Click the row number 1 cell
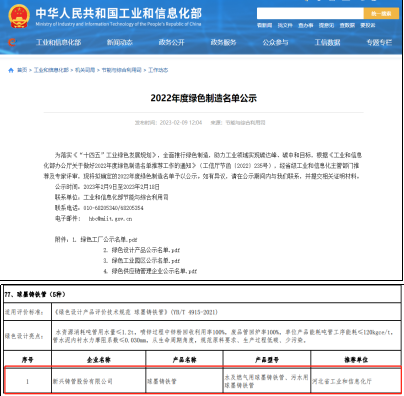This screenshot has height=396, width=404. (x=27, y=381)
